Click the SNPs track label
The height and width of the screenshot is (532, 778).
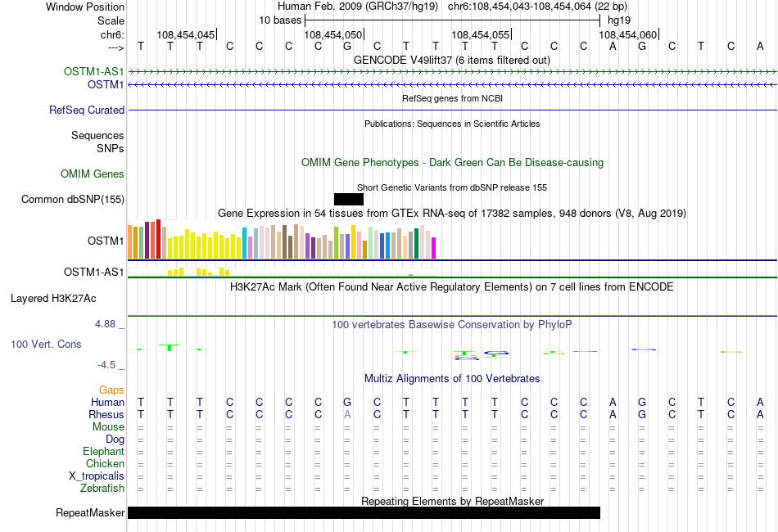click(111, 148)
